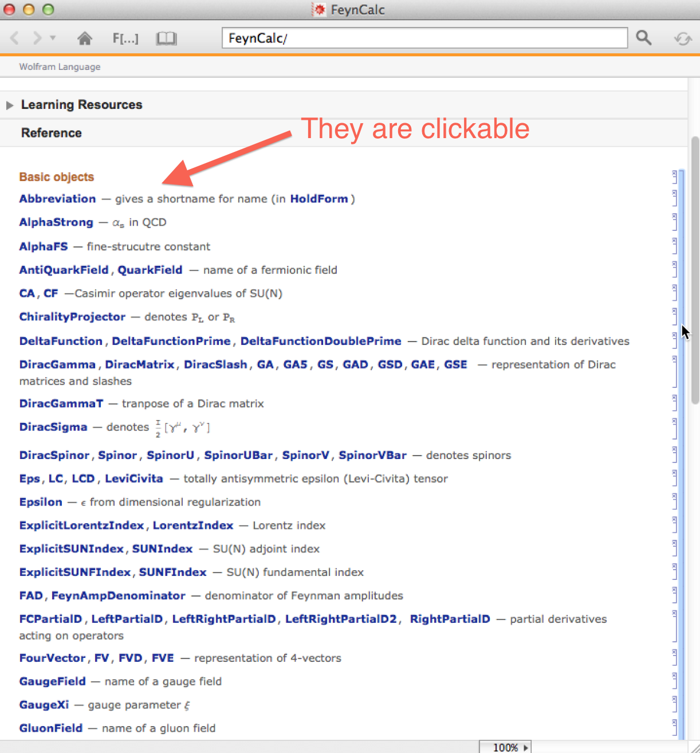Open the DiracGamma link
The image size is (700, 753).
57,364
